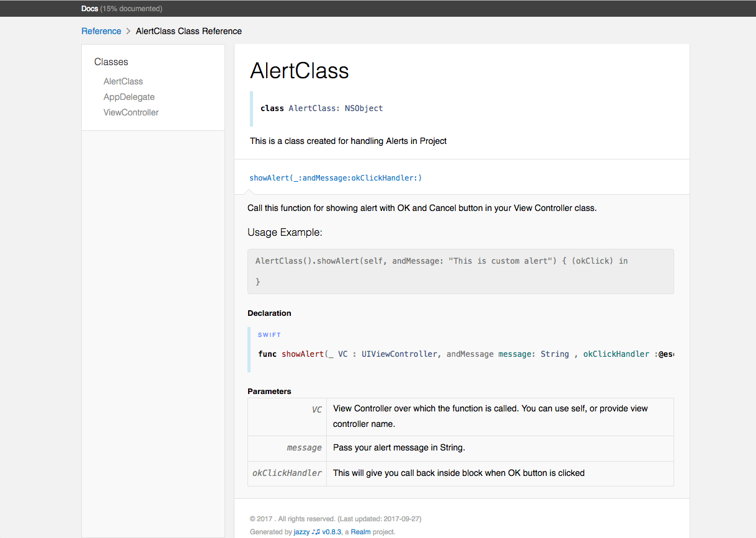The image size is (756, 538).
Task: Click the func showAlert declaration code line
Action: [x=465, y=354]
